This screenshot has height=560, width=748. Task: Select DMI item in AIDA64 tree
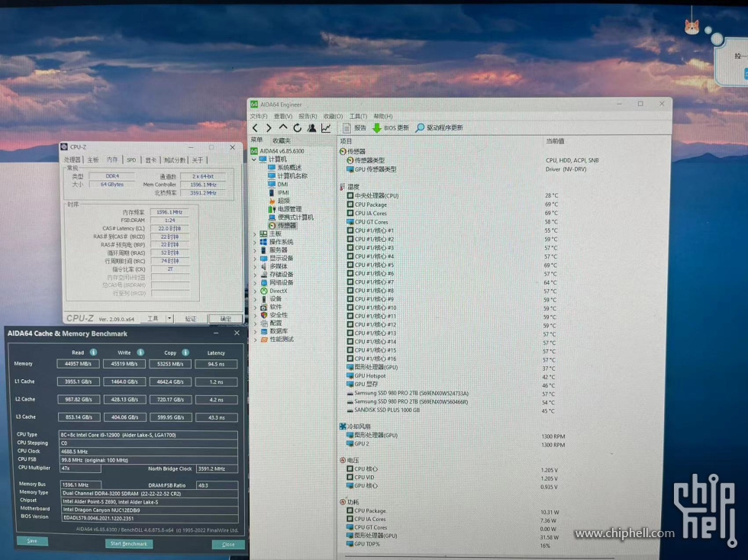pos(278,184)
